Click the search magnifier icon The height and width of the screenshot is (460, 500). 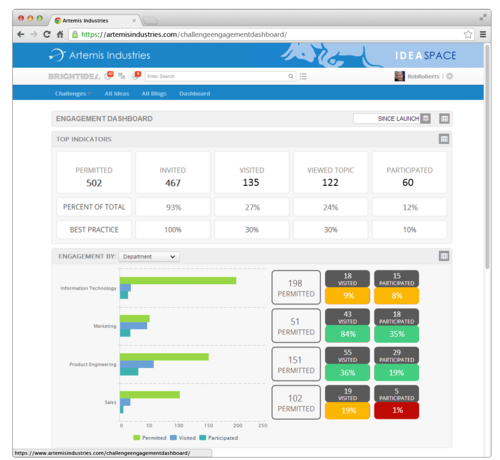coord(291,76)
